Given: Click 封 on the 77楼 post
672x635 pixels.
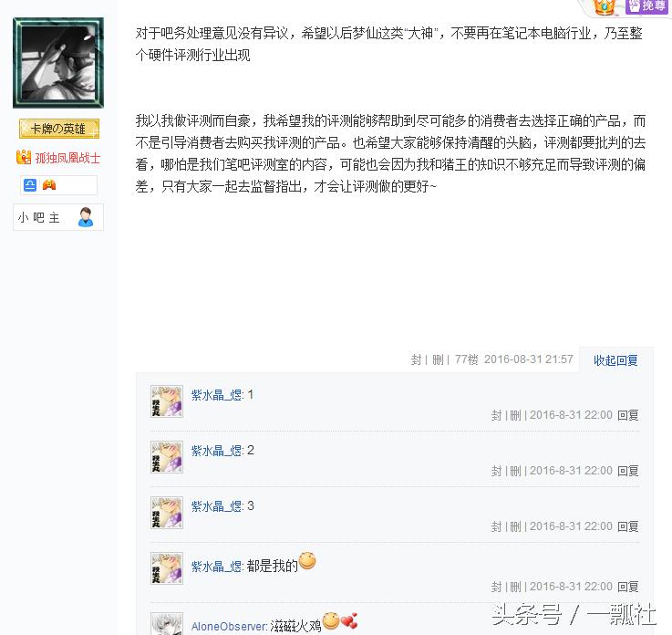Looking at the screenshot, I should (x=416, y=359).
